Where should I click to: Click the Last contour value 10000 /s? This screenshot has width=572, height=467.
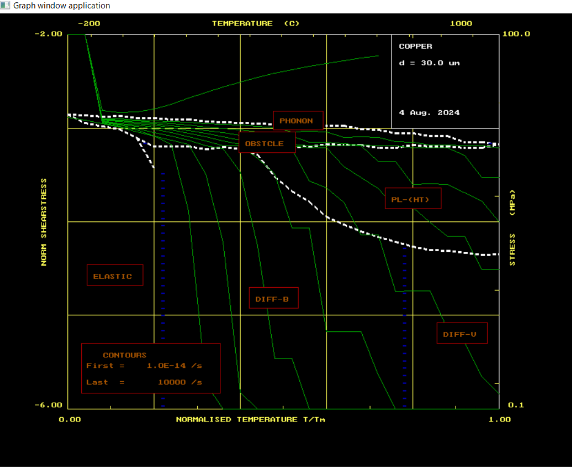click(180, 382)
